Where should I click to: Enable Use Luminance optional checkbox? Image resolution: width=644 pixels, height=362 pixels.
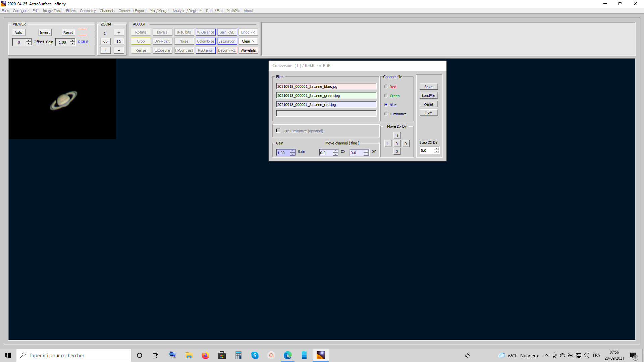[278, 131]
